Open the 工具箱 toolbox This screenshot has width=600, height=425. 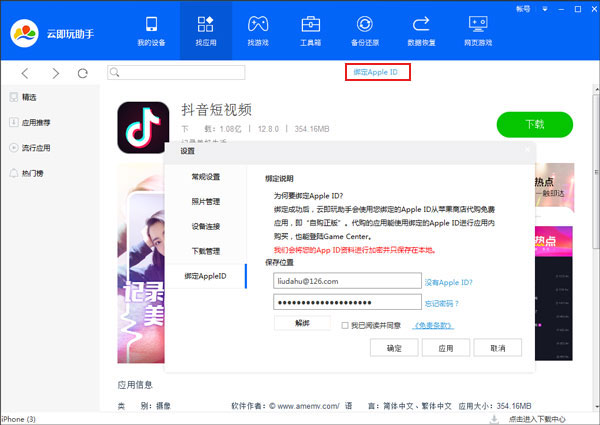pos(310,31)
